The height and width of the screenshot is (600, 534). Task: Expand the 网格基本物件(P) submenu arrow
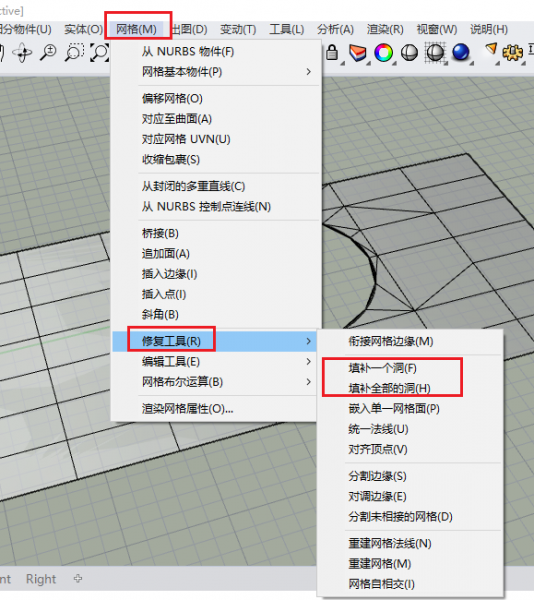click(x=308, y=72)
